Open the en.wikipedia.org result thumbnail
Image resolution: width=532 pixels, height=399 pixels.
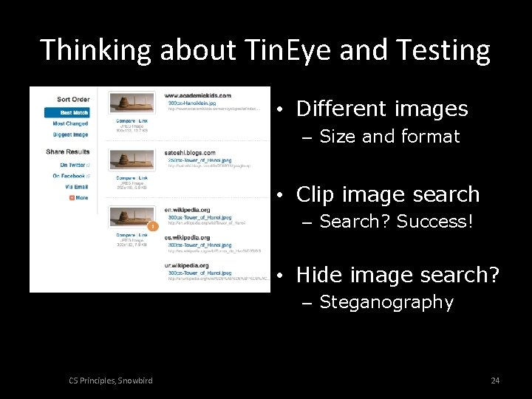[x=132, y=216]
